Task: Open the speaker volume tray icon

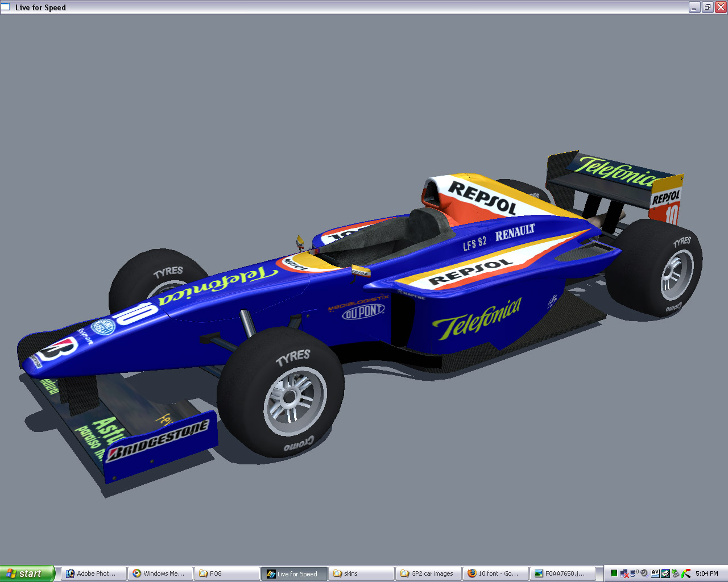Action: pyautogui.click(x=644, y=573)
